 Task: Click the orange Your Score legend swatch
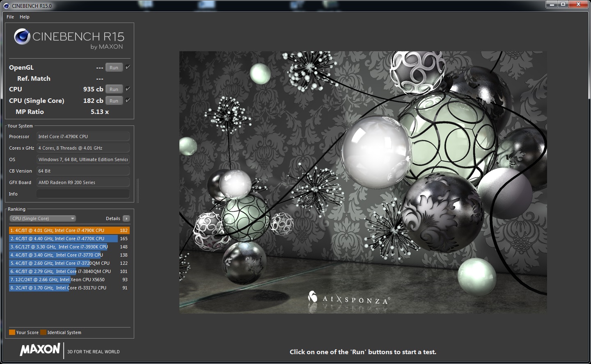(x=12, y=332)
